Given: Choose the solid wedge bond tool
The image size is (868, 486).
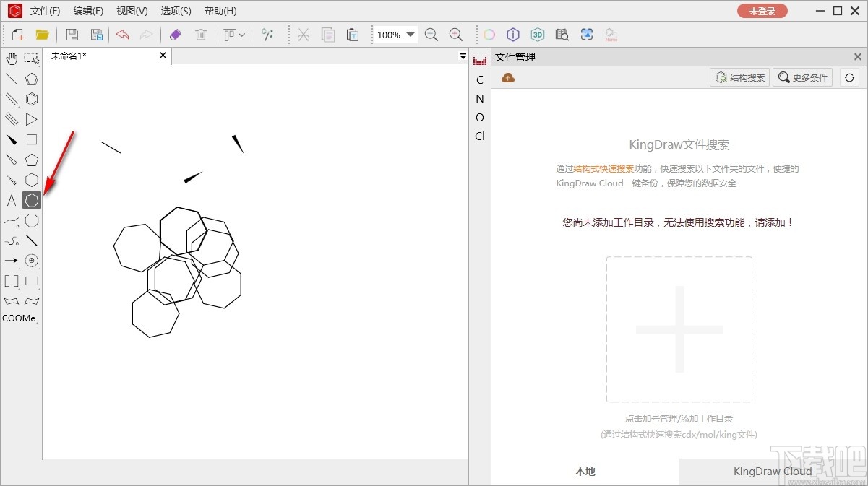Looking at the screenshot, I should pyautogui.click(x=11, y=139).
